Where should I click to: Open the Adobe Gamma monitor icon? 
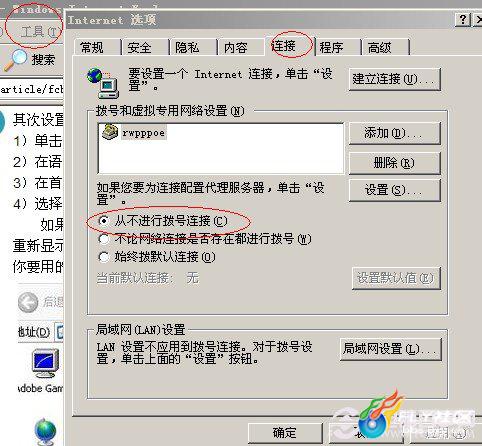click(46, 363)
